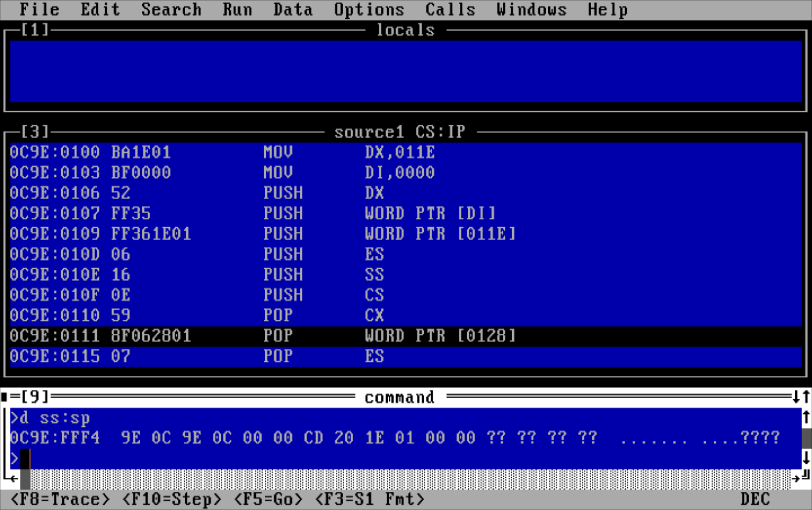Click the command window title
Image resolution: width=812 pixels, height=510 pixels.
tap(400, 397)
